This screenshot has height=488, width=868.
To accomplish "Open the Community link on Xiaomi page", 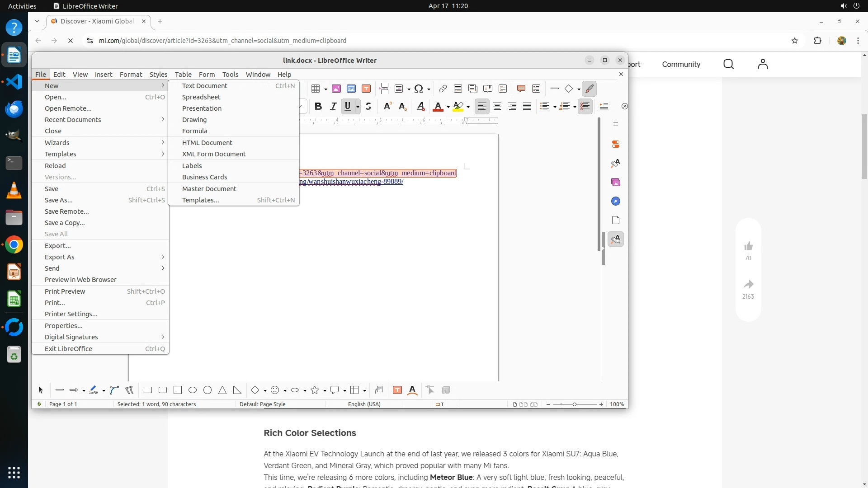I will [681, 64].
